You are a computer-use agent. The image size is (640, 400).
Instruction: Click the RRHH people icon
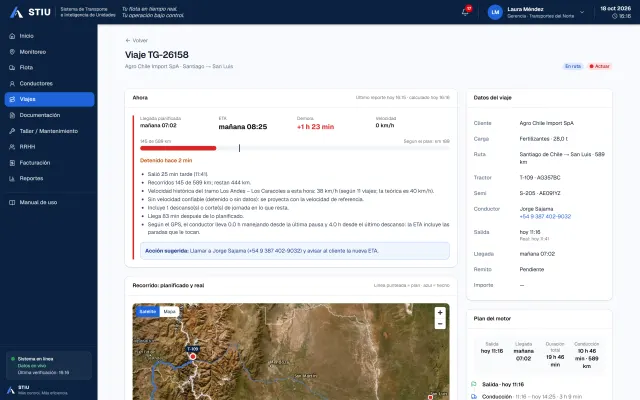(x=12, y=147)
